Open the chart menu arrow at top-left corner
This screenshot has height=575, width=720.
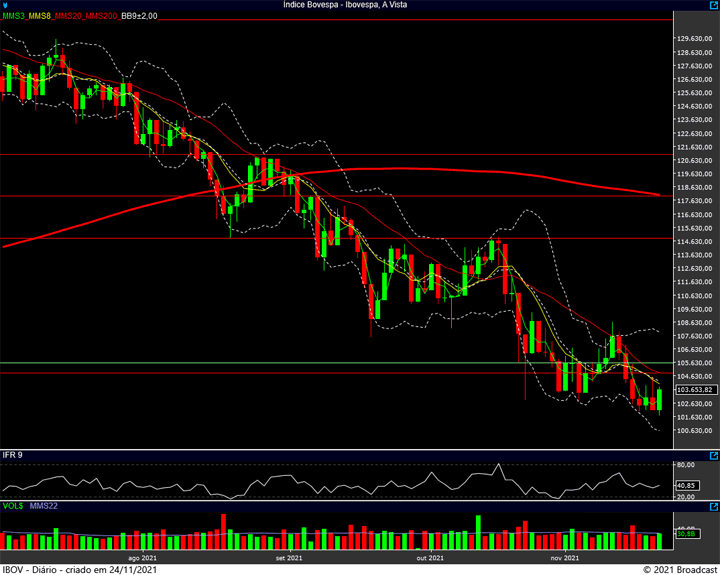tap(5, 5)
